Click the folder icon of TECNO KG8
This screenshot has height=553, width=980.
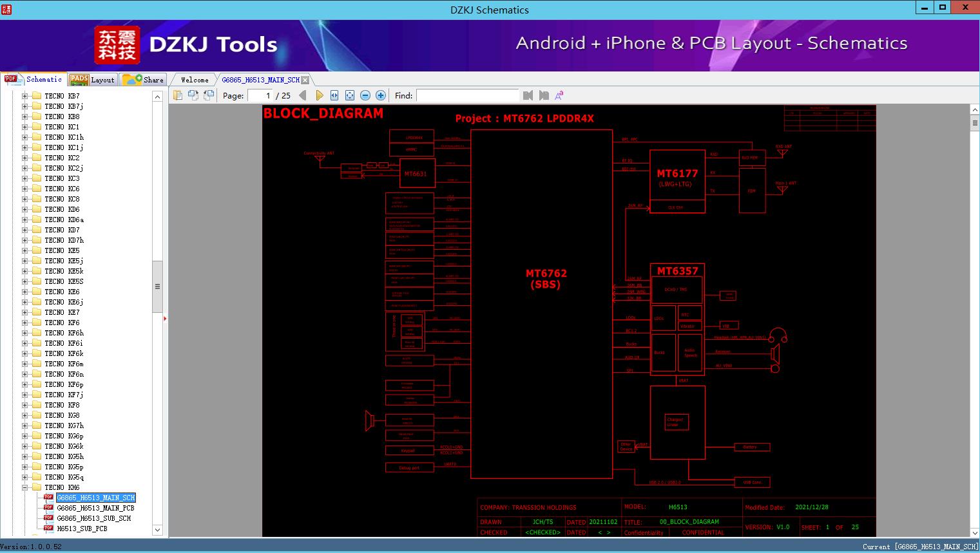click(37, 415)
